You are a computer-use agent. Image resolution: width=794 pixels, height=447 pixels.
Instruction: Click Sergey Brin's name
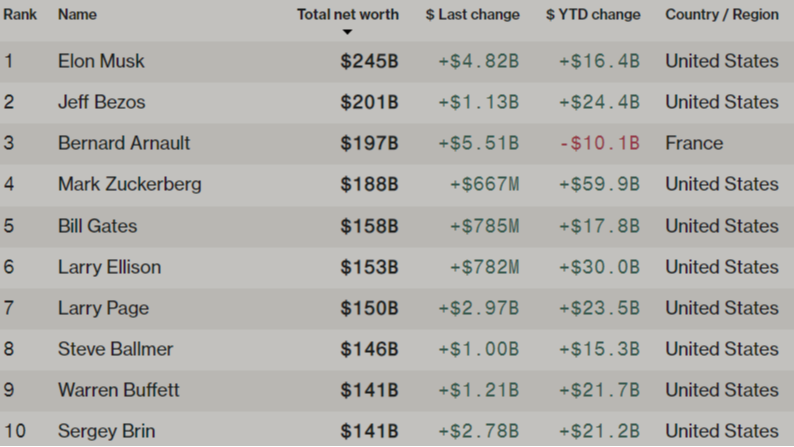click(x=106, y=431)
